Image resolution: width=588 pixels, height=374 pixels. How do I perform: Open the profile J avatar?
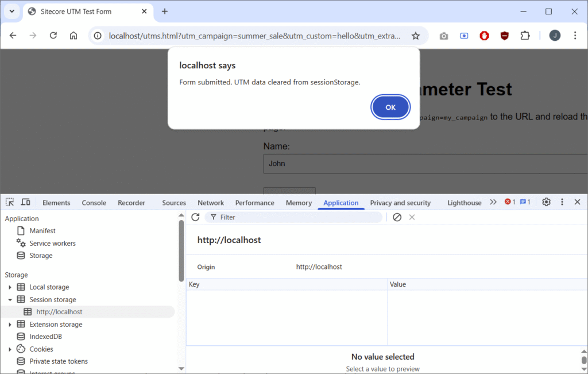coord(555,36)
